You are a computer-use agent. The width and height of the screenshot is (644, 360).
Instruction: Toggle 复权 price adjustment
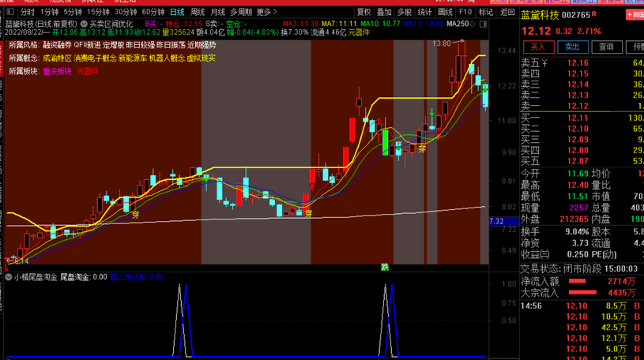[363, 13]
